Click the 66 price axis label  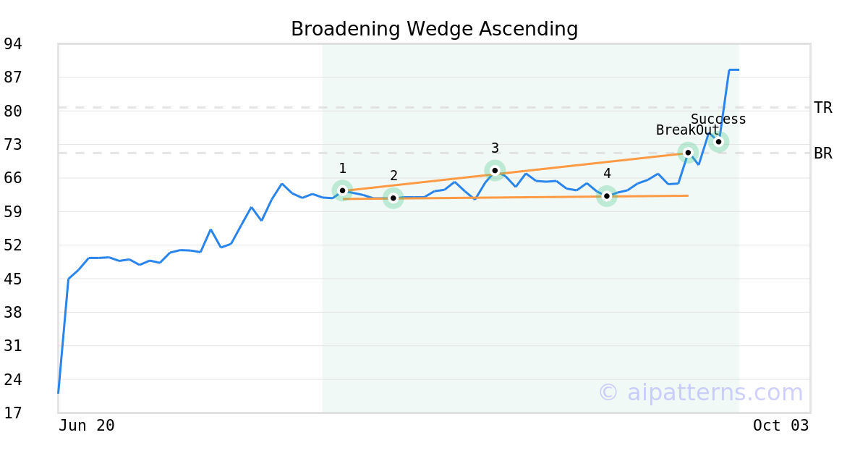coord(13,178)
